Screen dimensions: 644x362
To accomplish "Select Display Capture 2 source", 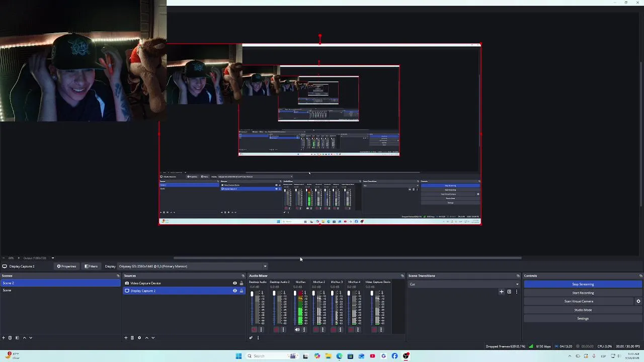I will tap(184, 291).
